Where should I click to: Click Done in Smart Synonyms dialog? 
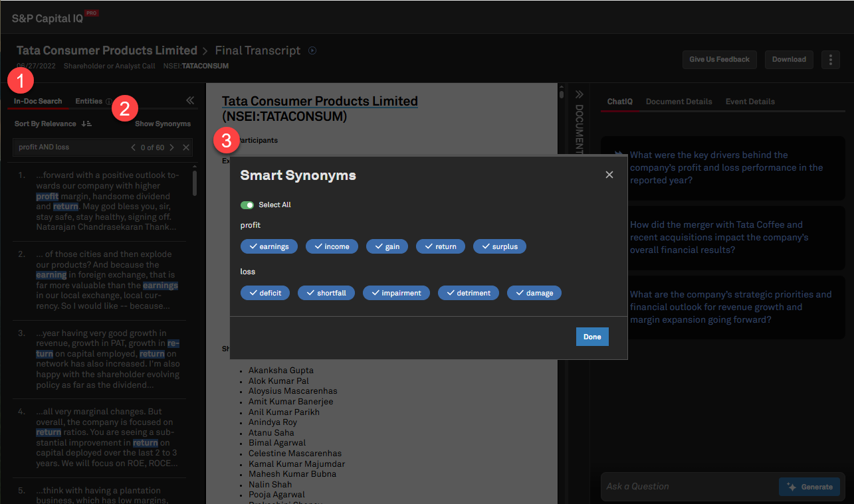click(592, 337)
